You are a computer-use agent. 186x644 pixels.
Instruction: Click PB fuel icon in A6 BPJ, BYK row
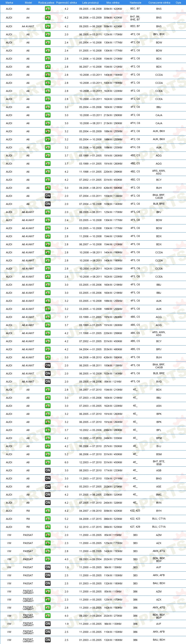48,34
